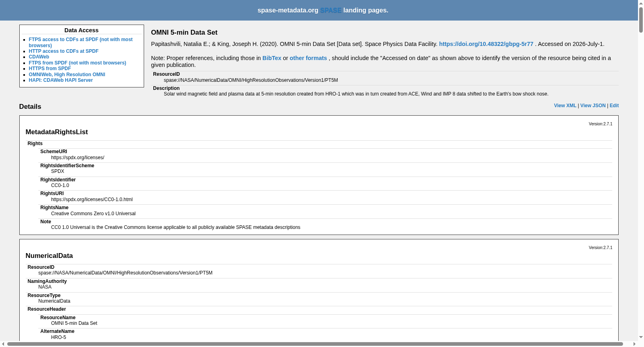Click the MetadataRightsList section heading

click(x=57, y=132)
